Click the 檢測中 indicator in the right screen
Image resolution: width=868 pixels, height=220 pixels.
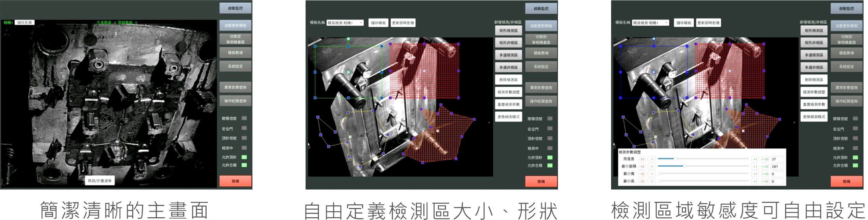click(855, 148)
